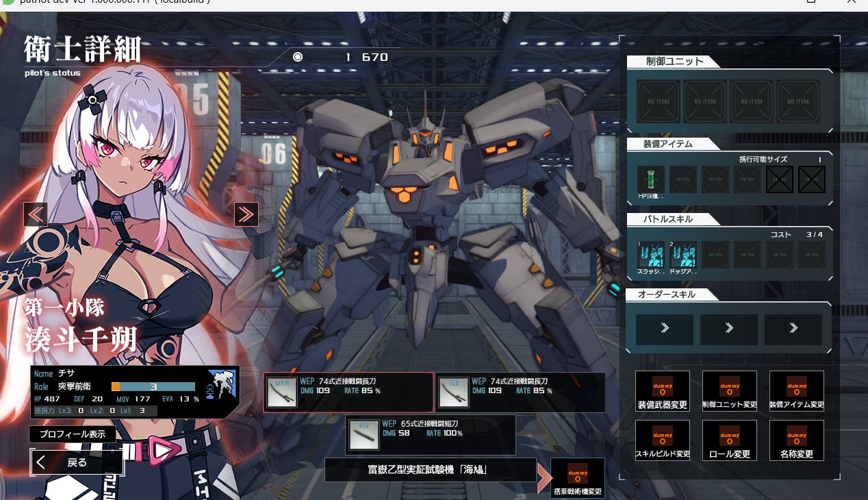868x500 pixels.
Task: Open 名称変更 name change
Action: [x=797, y=440]
